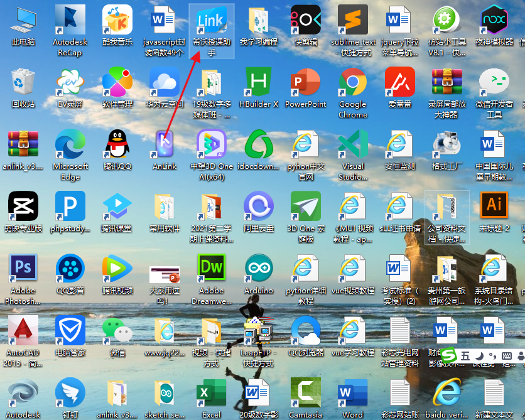
Task: Open the soft keyboard from IME bar
Action: 507,356
